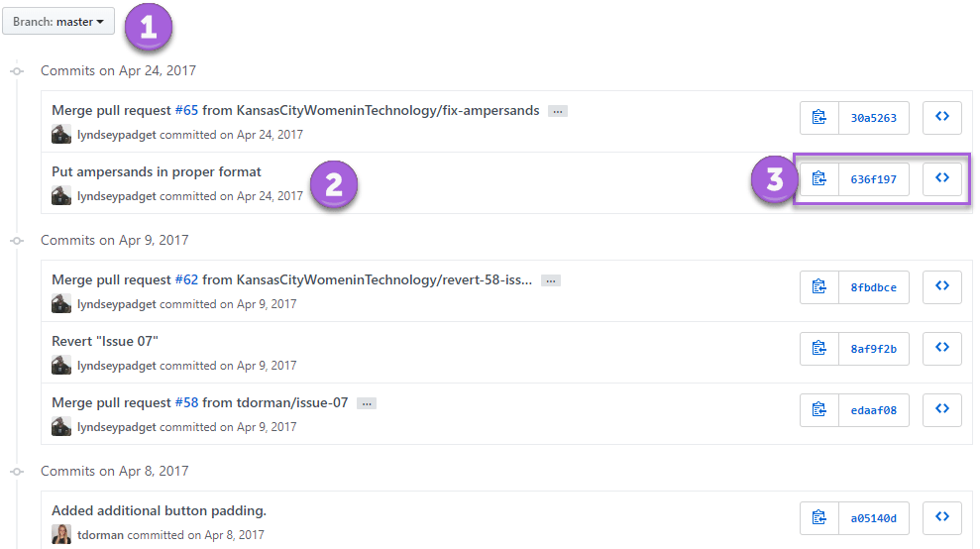Open 'Put ampersands in proper format' commit
Screen dimensions: 980x549
tap(157, 171)
